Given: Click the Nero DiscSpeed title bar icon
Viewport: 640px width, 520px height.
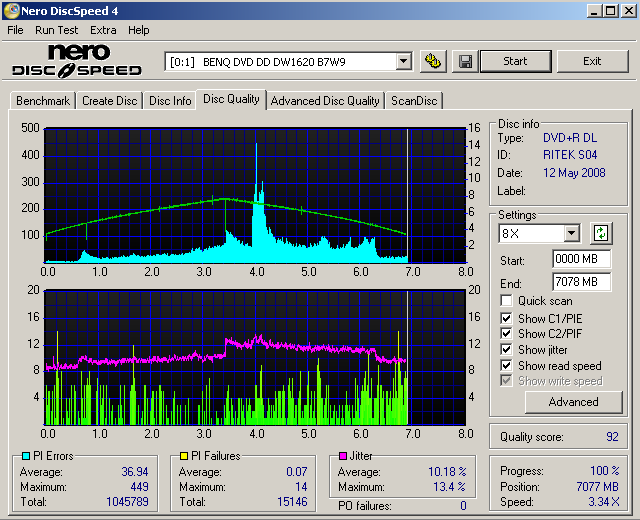Looking at the screenshot, I should (11, 10).
